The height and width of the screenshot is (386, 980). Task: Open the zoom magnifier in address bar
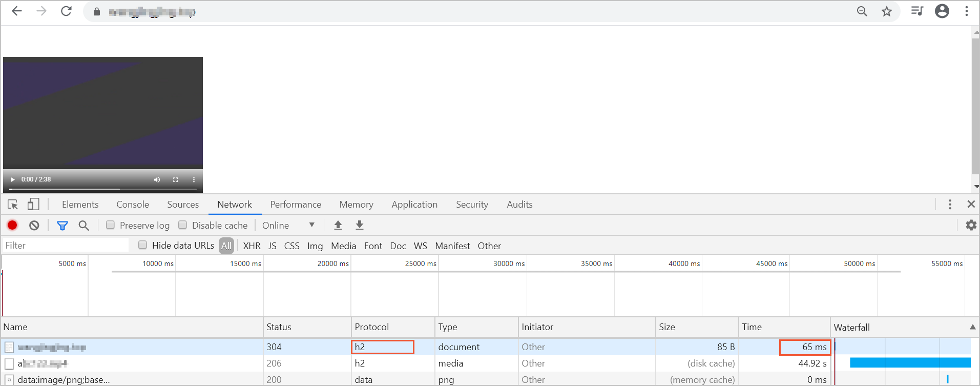point(862,11)
